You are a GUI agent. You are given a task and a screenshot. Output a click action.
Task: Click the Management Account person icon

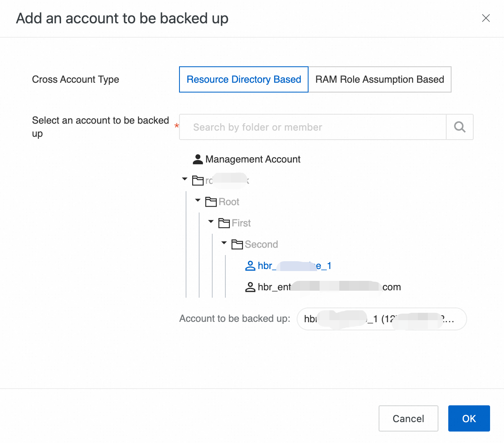click(x=198, y=159)
